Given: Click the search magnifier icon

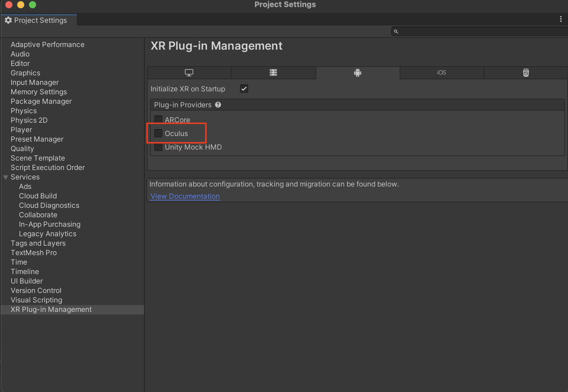Looking at the screenshot, I should click(x=396, y=31).
